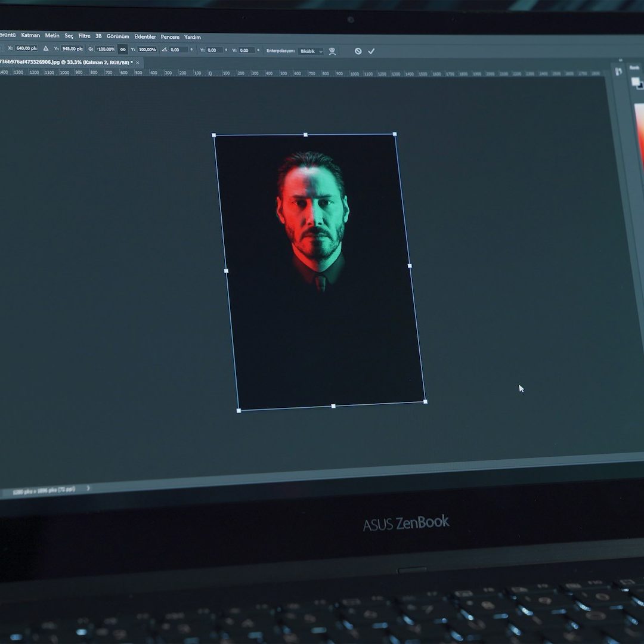Open the Enterpolasyon Bikübik dropdown
This screenshot has width=644, height=644.
pos(311,51)
